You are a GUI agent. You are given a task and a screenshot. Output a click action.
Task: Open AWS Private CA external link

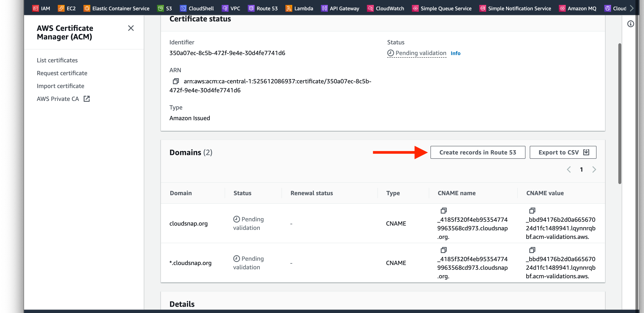63,99
